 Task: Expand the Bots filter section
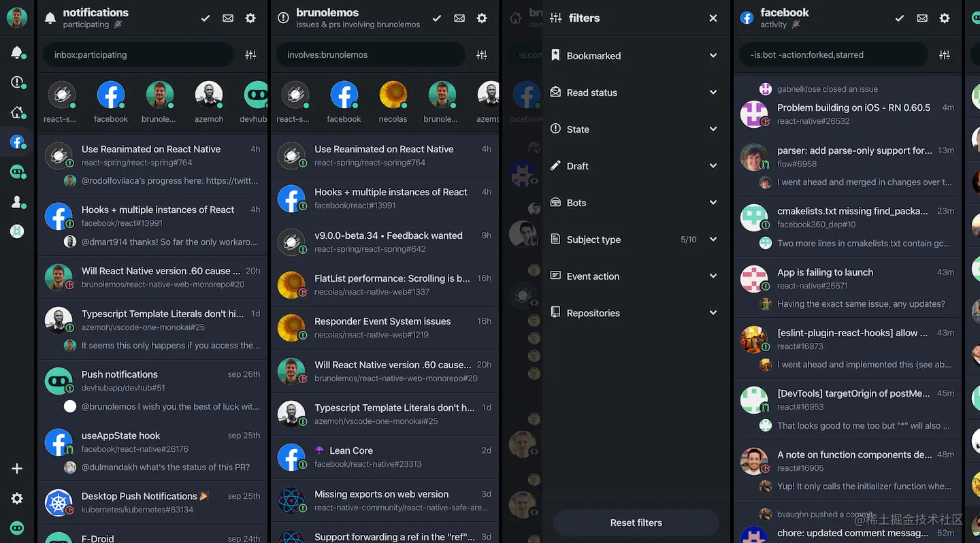point(636,203)
